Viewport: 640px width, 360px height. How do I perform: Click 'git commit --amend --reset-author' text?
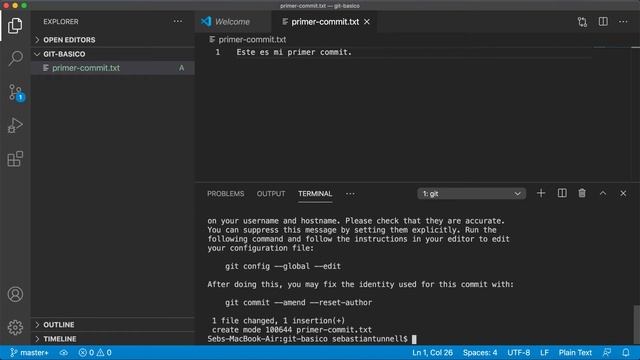[x=298, y=303]
